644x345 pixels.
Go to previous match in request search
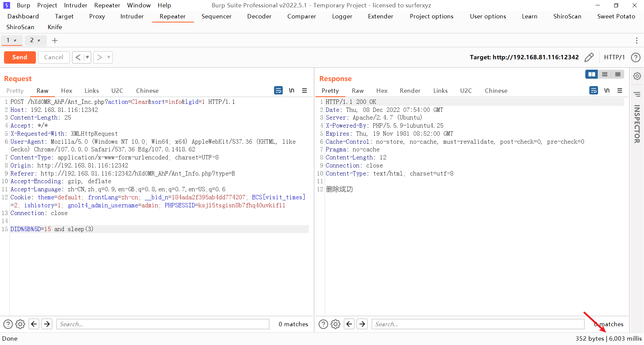tap(34, 324)
